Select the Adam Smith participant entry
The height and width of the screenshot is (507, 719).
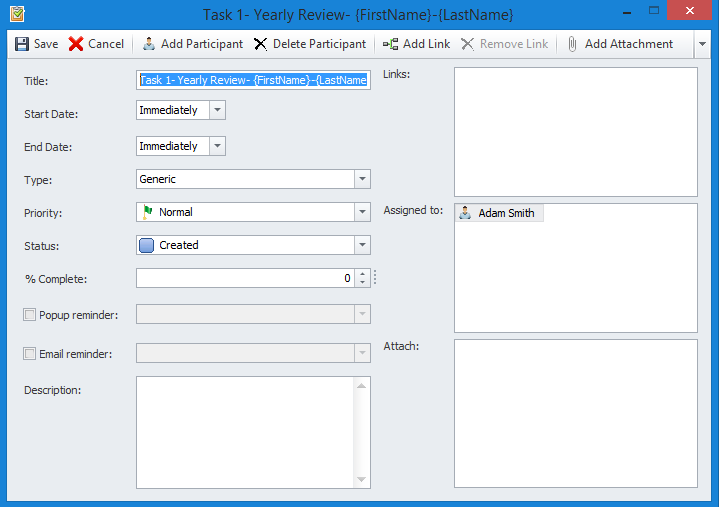(499, 213)
